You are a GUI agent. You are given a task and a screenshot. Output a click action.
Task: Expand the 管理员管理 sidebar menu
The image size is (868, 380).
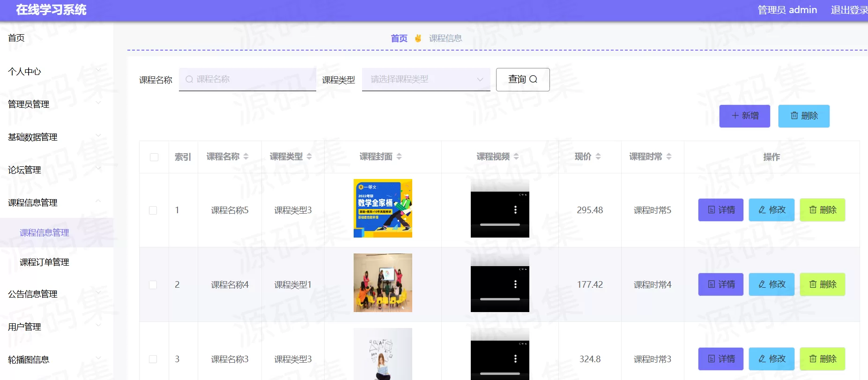click(56, 104)
